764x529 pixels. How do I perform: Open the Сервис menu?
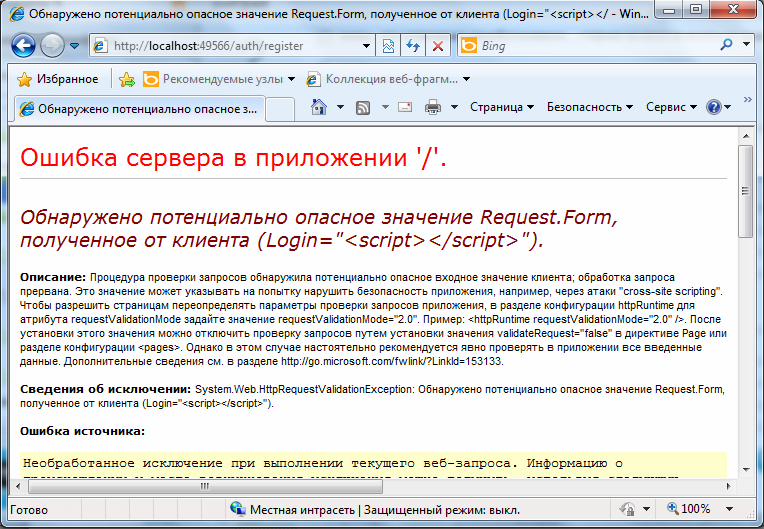point(671,107)
